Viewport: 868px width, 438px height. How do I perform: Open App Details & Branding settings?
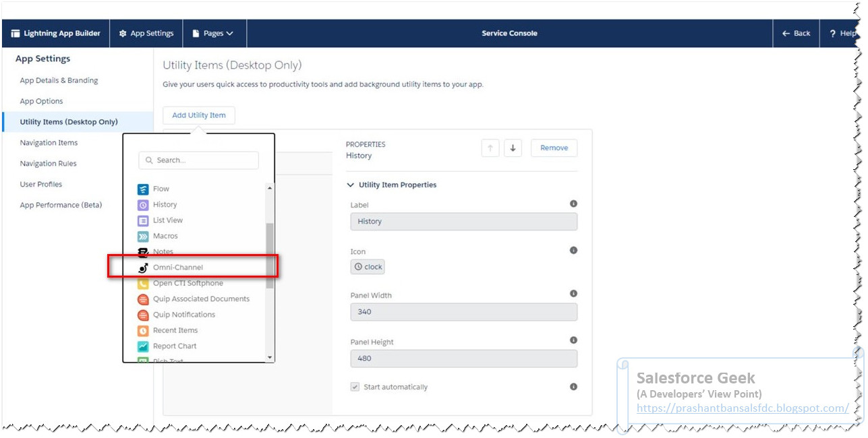59,81
